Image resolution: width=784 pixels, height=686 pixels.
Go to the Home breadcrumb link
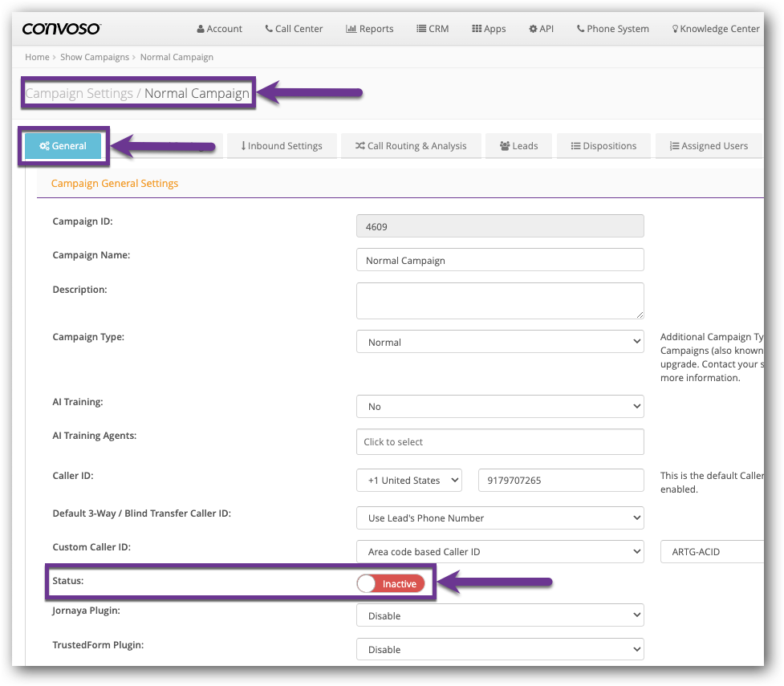pyautogui.click(x=37, y=57)
